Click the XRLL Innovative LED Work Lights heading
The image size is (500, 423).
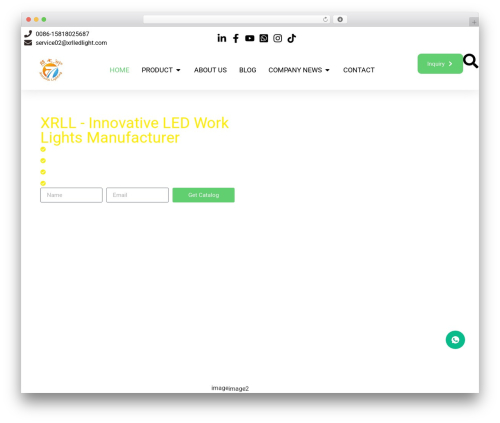(134, 130)
